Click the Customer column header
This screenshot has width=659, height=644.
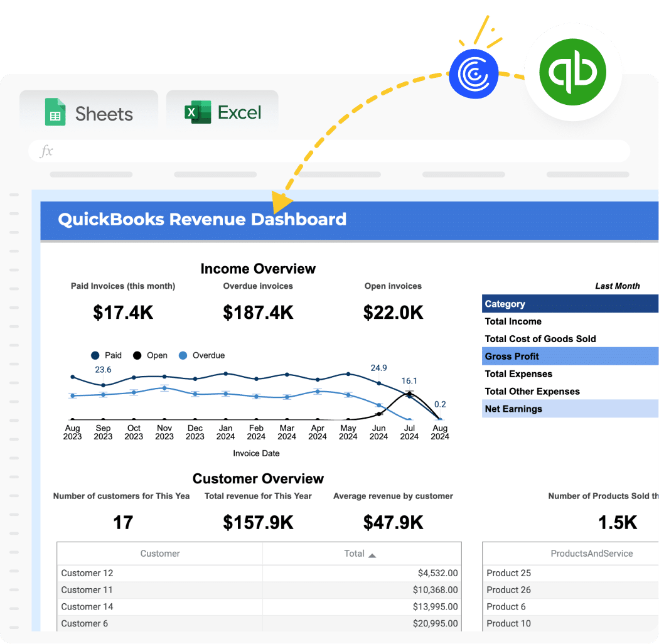[x=160, y=554]
